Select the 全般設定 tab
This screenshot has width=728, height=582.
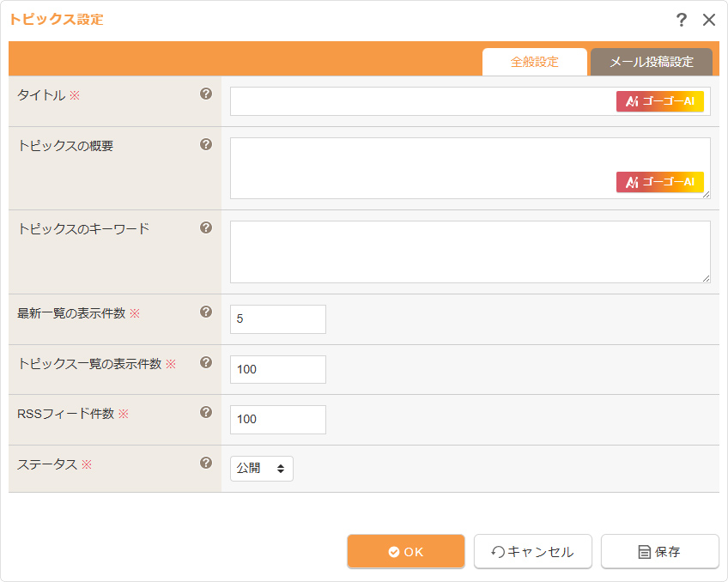pos(534,62)
